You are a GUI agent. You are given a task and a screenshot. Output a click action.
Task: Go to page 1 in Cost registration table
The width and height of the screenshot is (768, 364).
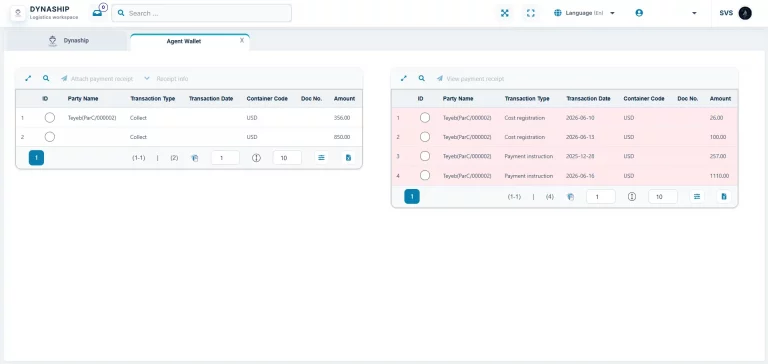412,196
